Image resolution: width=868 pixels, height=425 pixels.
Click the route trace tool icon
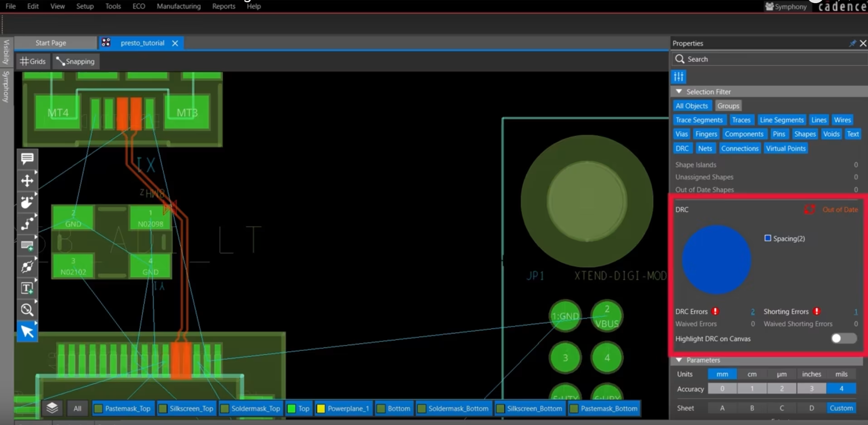[27, 223]
